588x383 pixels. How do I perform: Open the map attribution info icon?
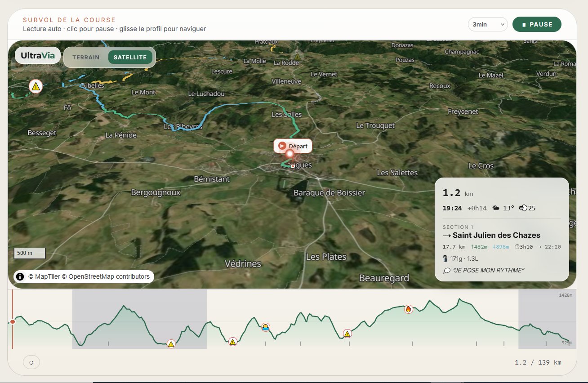20,276
